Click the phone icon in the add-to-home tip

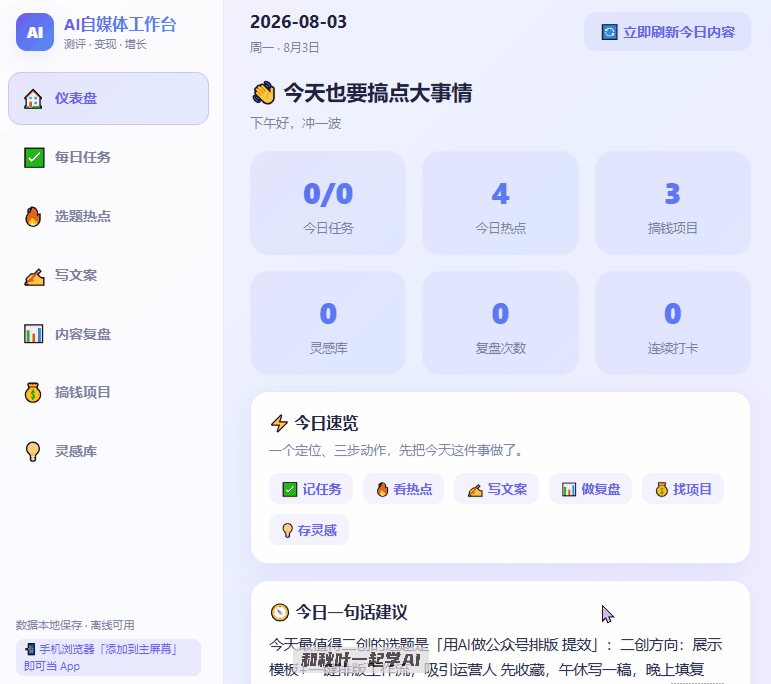[30, 649]
